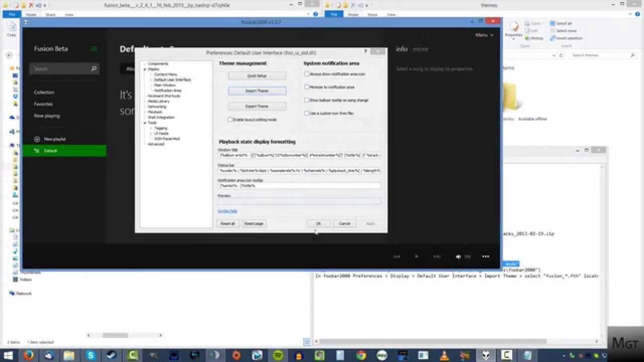Screen dimensions: 644x362
Task: Open the Menu dropdown in the player window
Action: point(484,35)
